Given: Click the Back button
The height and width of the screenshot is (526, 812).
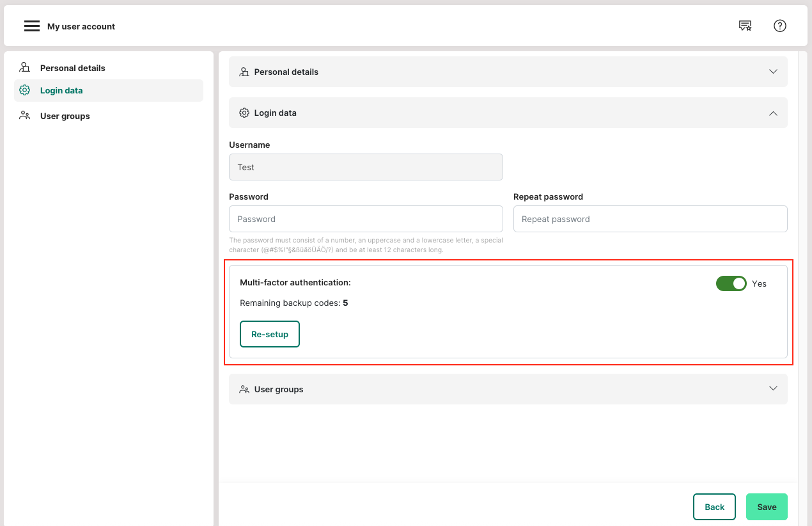Looking at the screenshot, I should (714, 507).
